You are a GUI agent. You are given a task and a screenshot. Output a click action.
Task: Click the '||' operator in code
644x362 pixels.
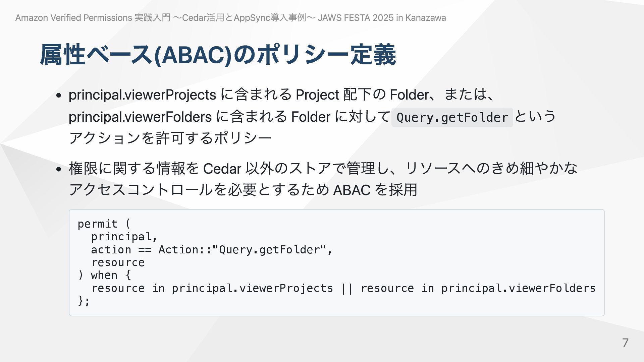click(347, 288)
